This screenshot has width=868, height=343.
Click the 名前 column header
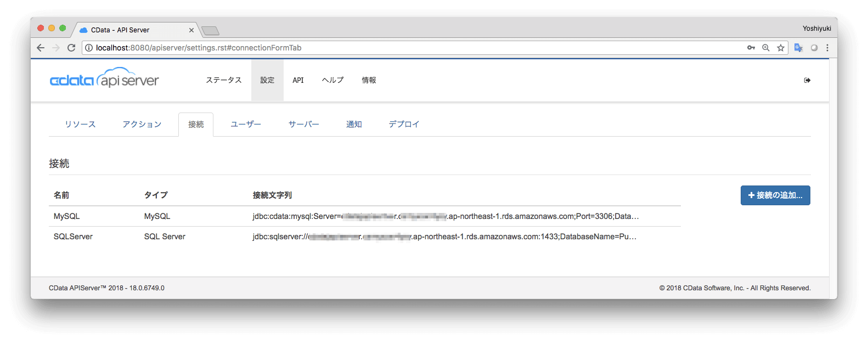click(61, 195)
